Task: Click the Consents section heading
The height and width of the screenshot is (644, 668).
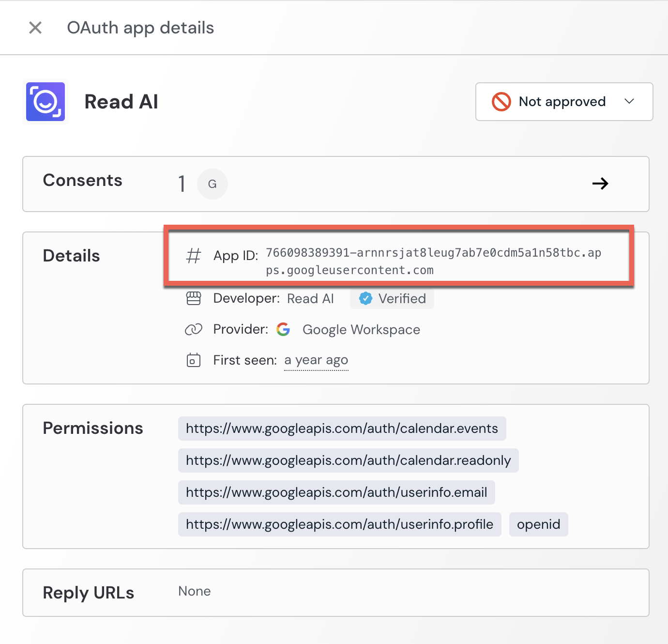Action: point(83,180)
